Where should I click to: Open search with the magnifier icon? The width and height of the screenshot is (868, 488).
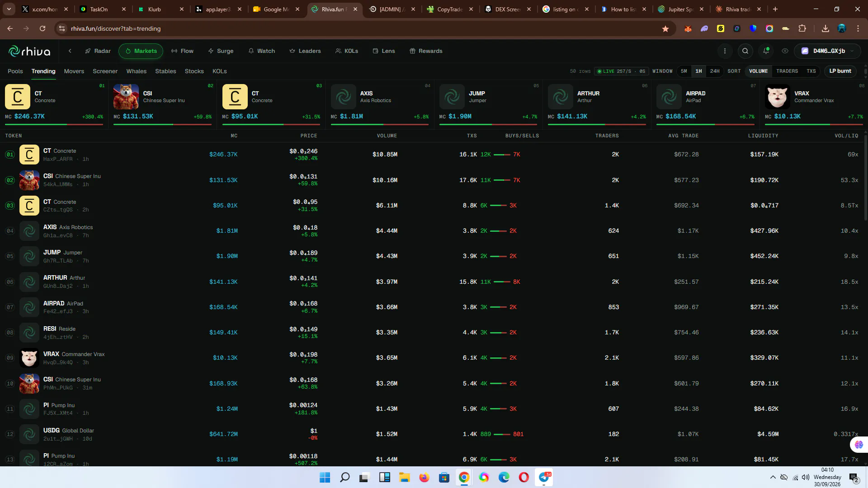pos(745,51)
